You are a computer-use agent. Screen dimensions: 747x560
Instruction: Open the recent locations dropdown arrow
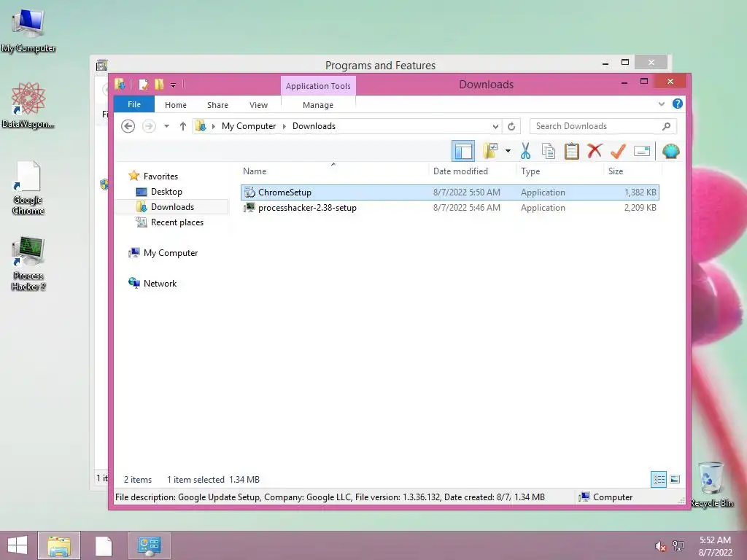[x=166, y=126]
